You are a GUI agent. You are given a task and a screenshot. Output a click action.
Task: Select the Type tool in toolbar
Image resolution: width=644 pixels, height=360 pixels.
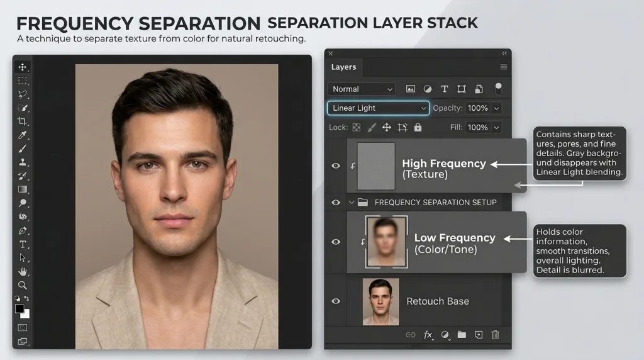[22, 245]
